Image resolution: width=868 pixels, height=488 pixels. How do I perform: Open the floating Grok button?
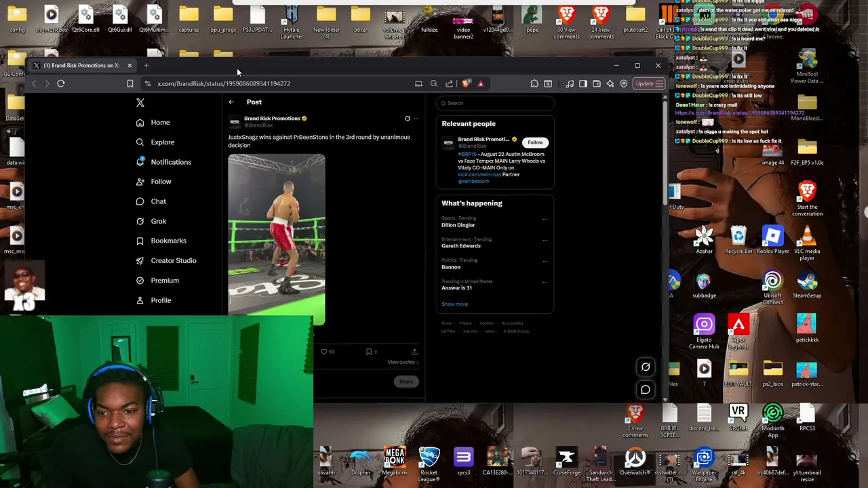(x=646, y=367)
